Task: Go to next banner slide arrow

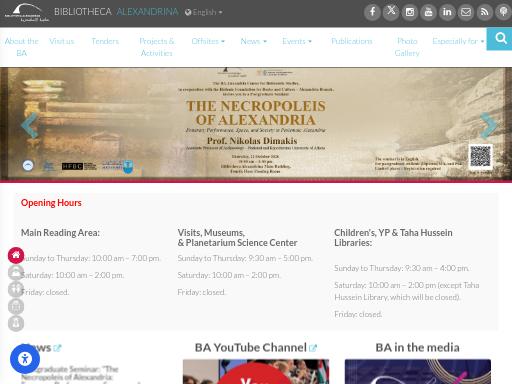Action: 489,125
